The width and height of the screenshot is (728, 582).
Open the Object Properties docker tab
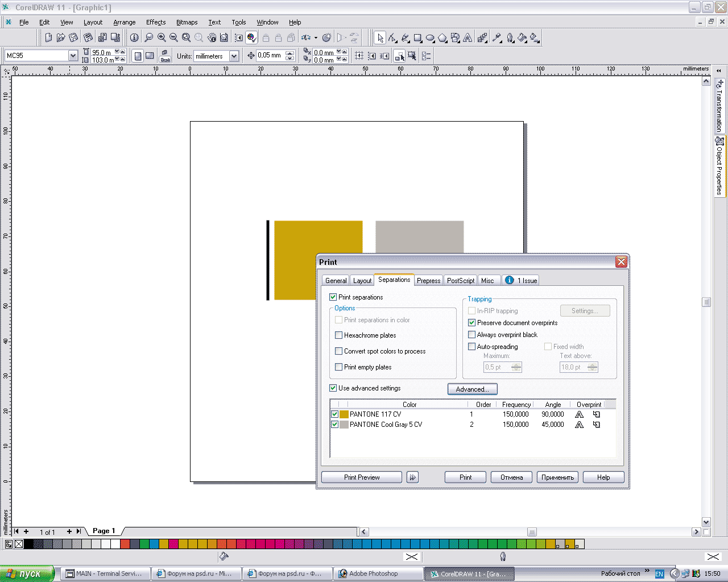719,167
